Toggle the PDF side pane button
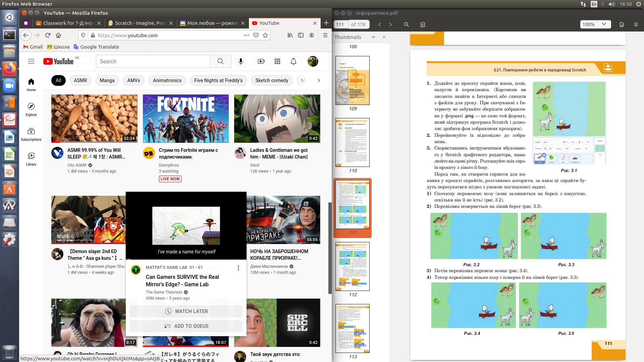Screen dimensions: 644x362 [x=423, y=24]
